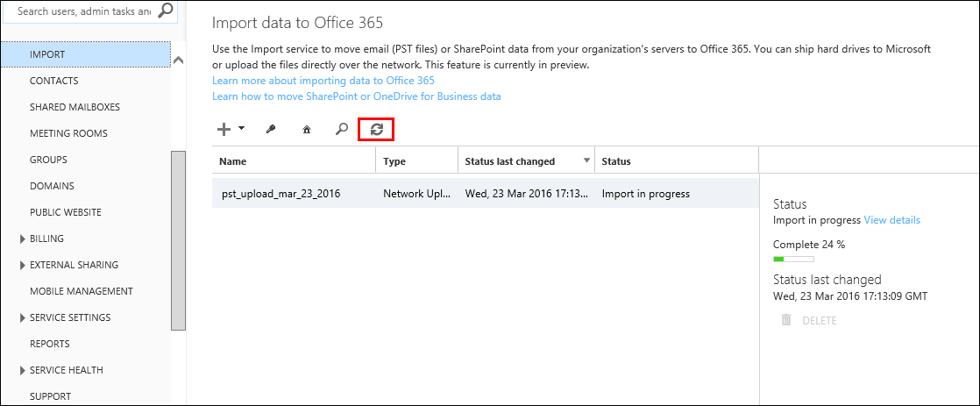The height and width of the screenshot is (406, 980).
Task: Open Learn more about importing data link
Action: (x=323, y=81)
